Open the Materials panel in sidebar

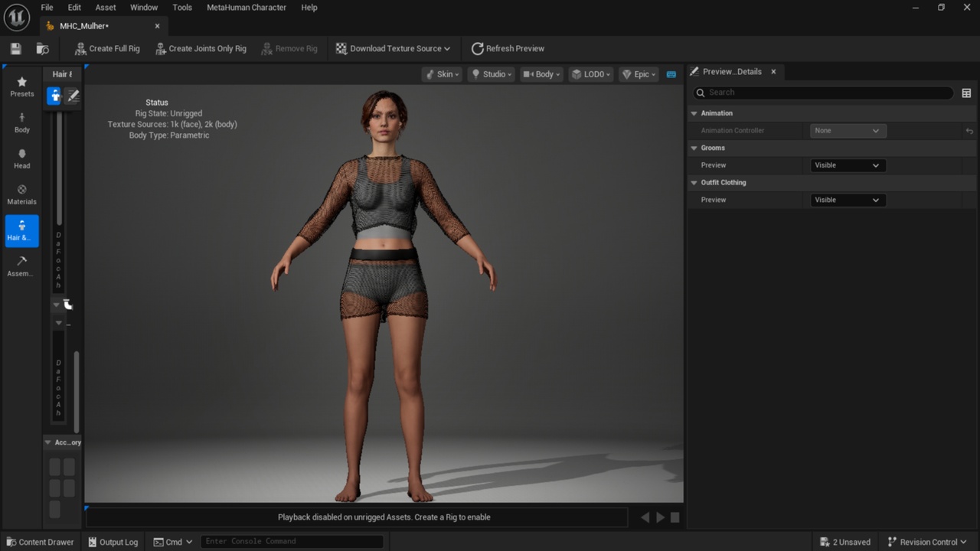21,194
